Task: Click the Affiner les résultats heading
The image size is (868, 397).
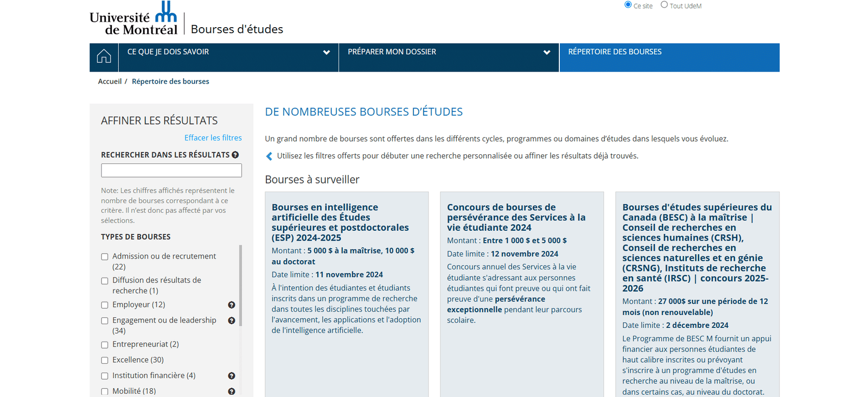Action: [x=159, y=121]
